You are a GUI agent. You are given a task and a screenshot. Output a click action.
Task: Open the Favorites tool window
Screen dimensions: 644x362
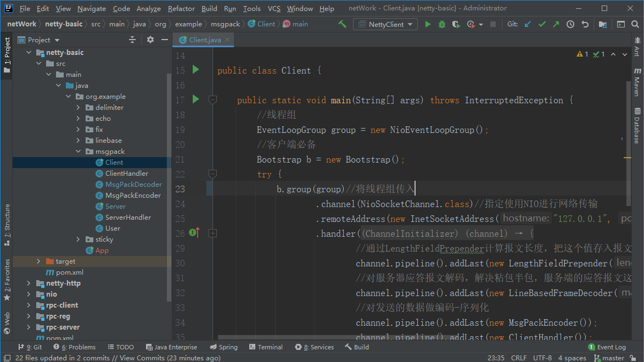coord(7,280)
